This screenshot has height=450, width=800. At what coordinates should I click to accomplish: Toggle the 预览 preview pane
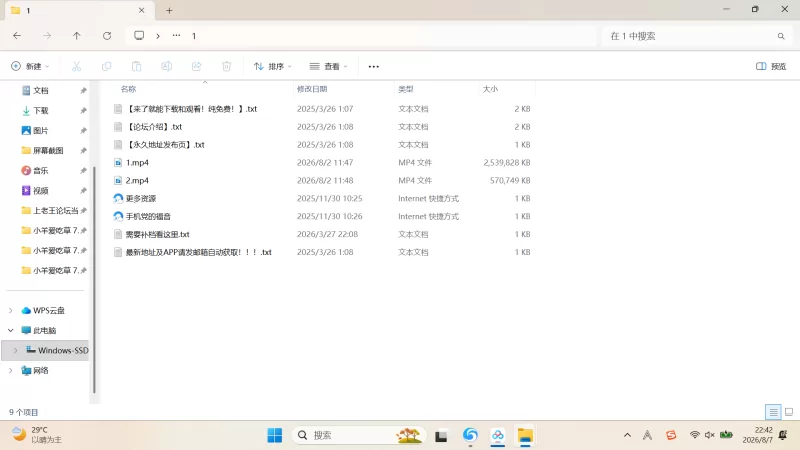point(771,66)
